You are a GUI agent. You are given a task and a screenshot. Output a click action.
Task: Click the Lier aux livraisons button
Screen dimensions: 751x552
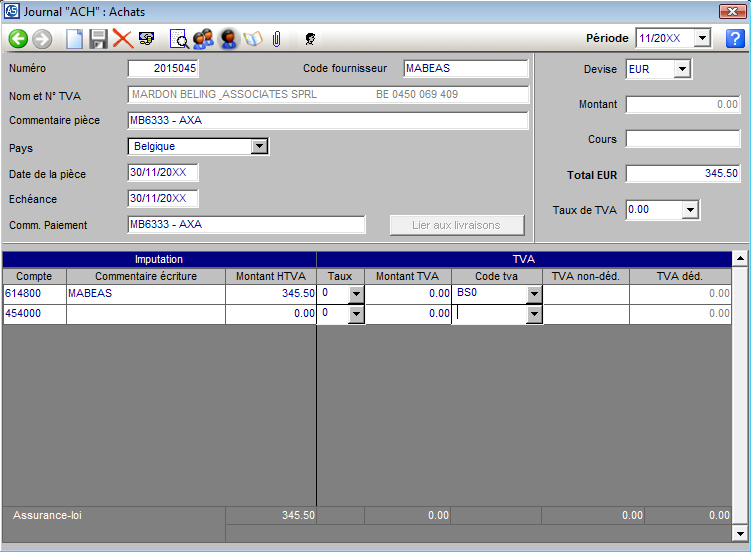tap(457, 225)
